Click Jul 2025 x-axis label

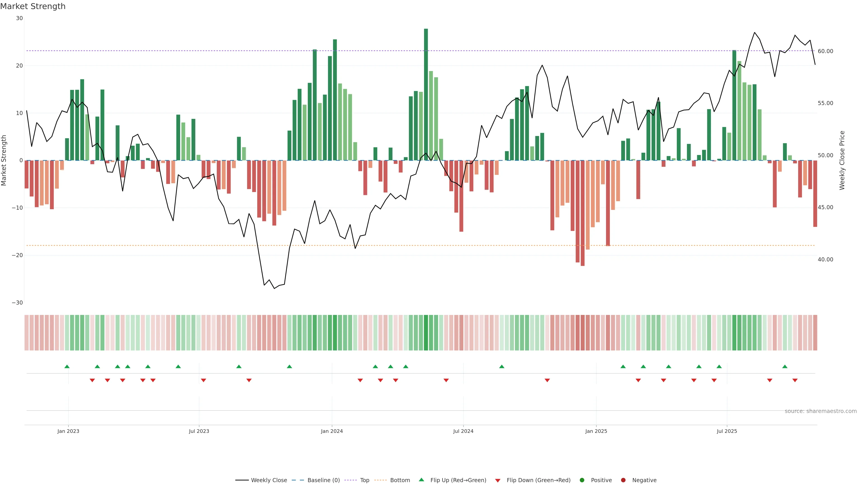click(727, 431)
